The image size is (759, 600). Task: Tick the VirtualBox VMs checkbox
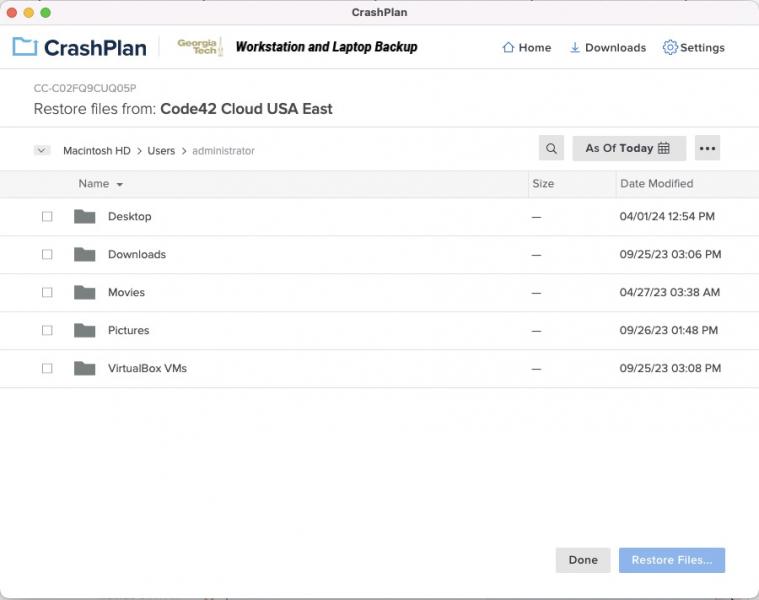click(47, 368)
